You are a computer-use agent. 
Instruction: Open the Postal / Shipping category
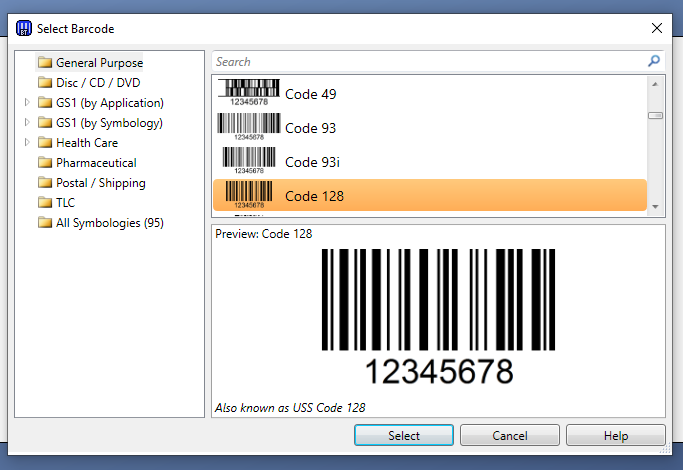(101, 183)
